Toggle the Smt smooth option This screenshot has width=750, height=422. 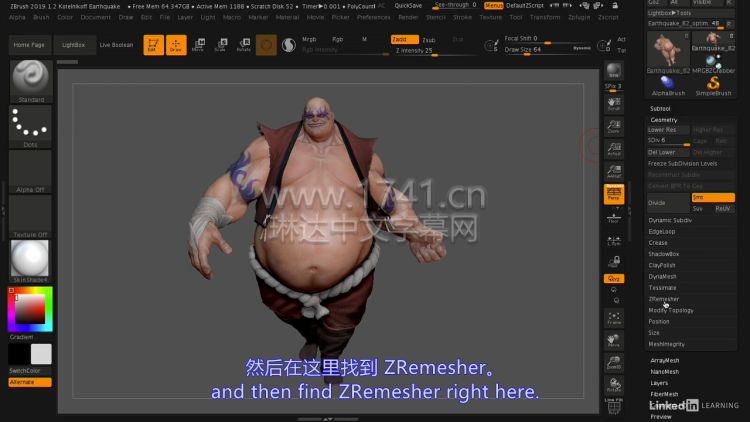click(713, 197)
